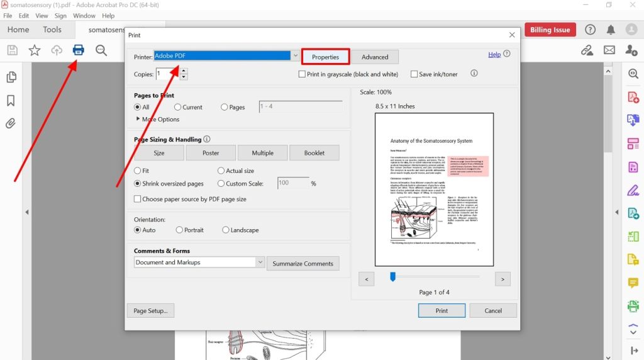The height and width of the screenshot is (360, 644).
Task: Open the File menu
Action: click(x=8, y=16)
